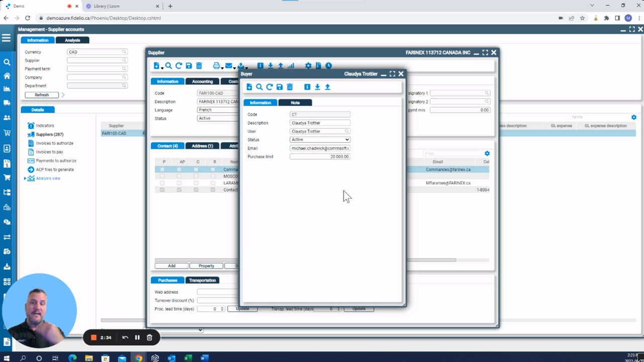Toggle R checkbox in Commandes contact row
The height and width of the screenshot is (362, 644).
[213, 170]
